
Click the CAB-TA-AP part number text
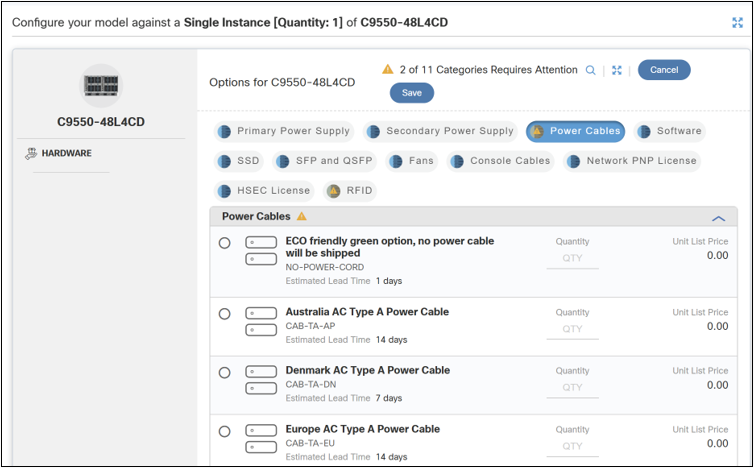pos(311,326)
